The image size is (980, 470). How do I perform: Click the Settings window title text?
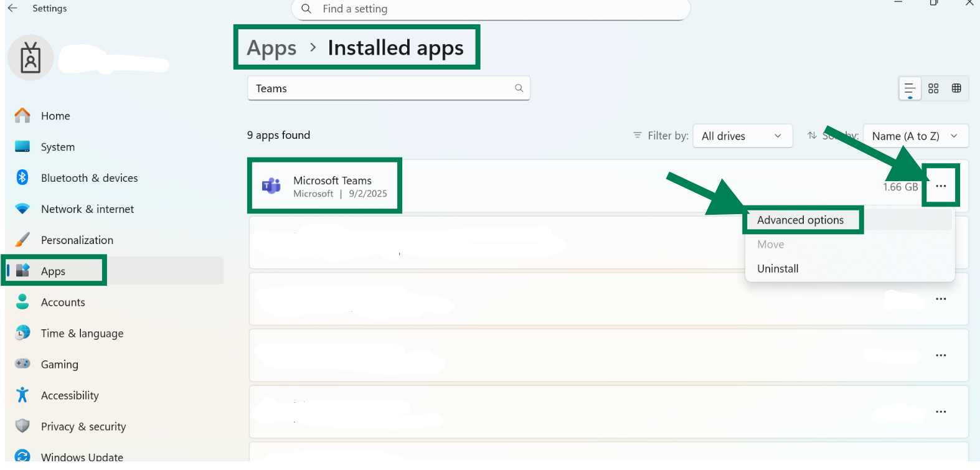pyautogui.click(x=50, y=8)
